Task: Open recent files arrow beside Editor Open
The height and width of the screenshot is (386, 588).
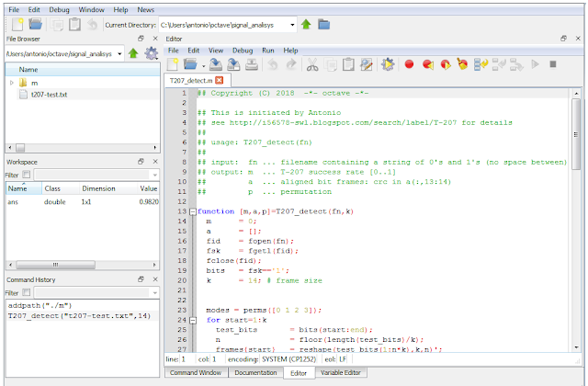Action: tap(203, 66)
